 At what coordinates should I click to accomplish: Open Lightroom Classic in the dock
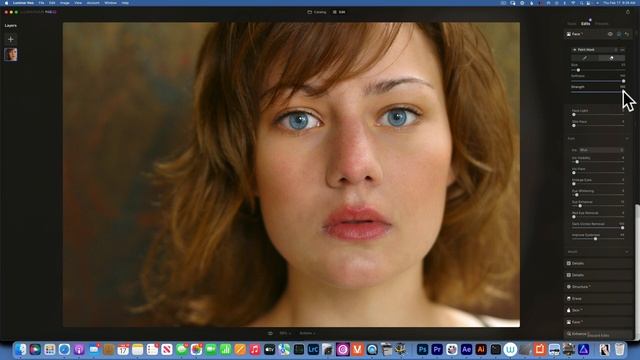[313, 349]
